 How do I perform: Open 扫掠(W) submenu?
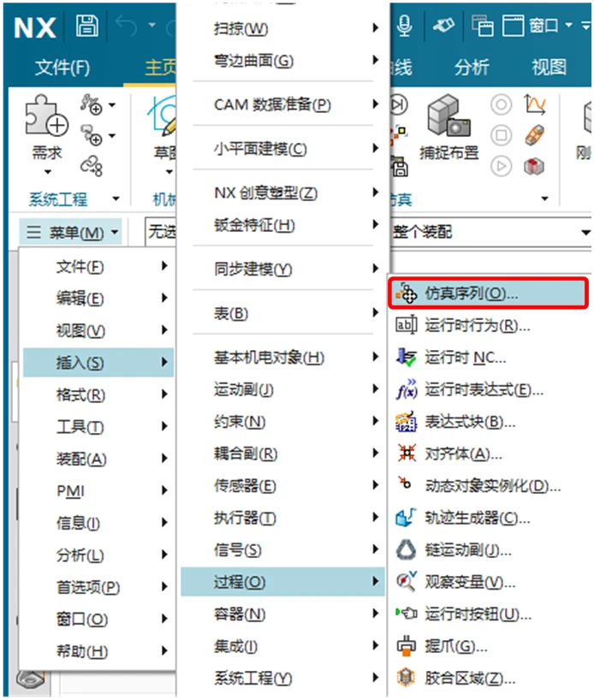[x=282, y=28]
